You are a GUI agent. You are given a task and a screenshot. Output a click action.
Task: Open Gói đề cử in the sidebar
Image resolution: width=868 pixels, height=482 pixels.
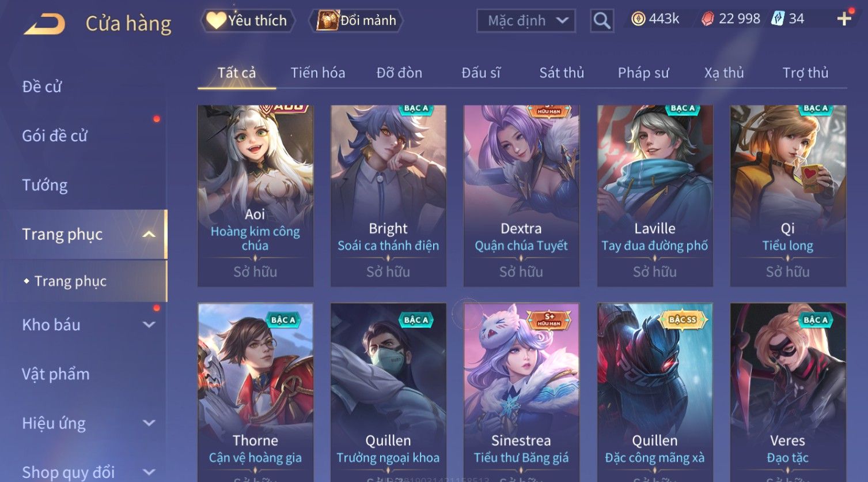click(x=55, y=136)
